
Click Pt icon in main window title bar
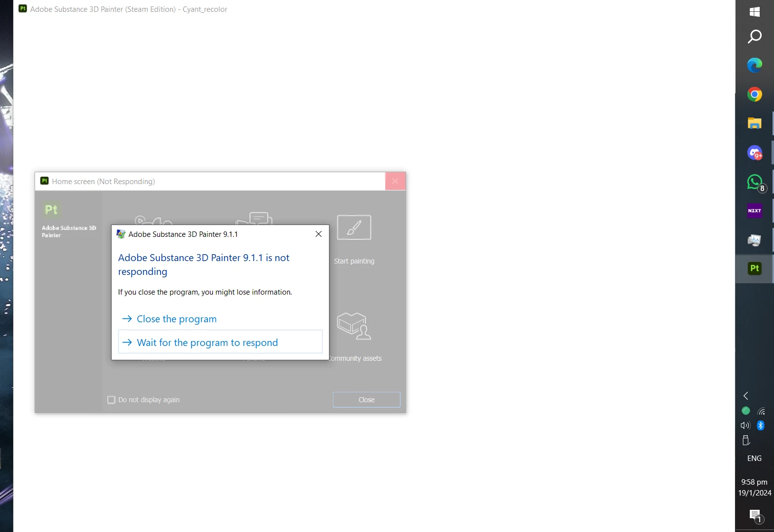(23, 8)
